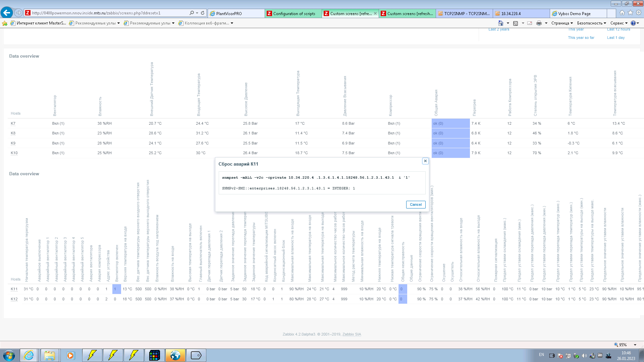
Task: Switch to Configuration of scripts tab
Action: click(x=293, y=13)
